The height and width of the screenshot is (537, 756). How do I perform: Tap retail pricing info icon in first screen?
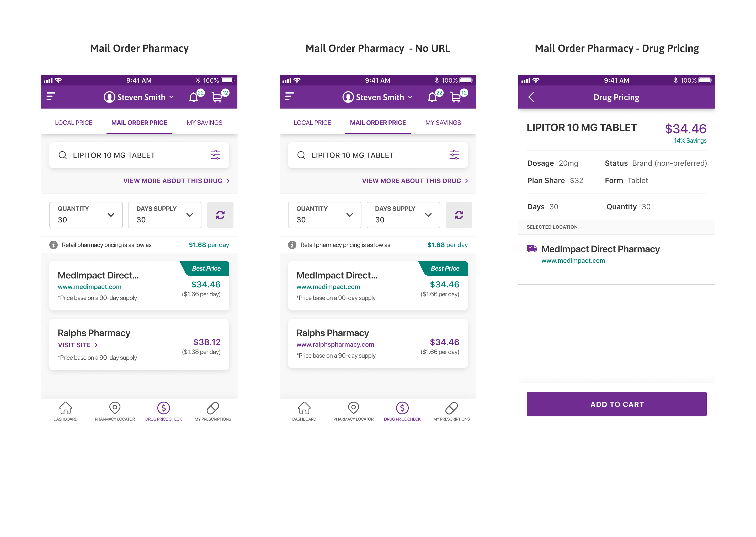(x=53, y=245)
